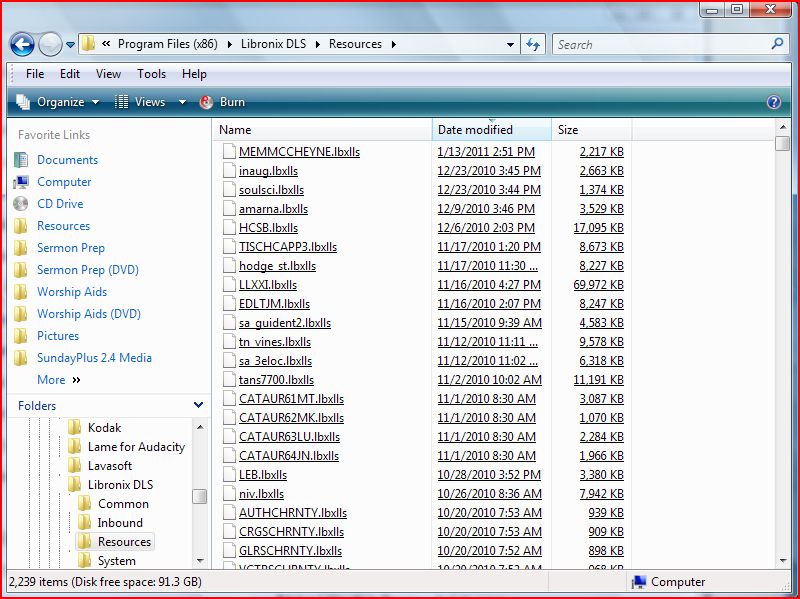This screenshot has width=800, height=599.
Task: Open the File menu
Action: [x=35, y=74]
